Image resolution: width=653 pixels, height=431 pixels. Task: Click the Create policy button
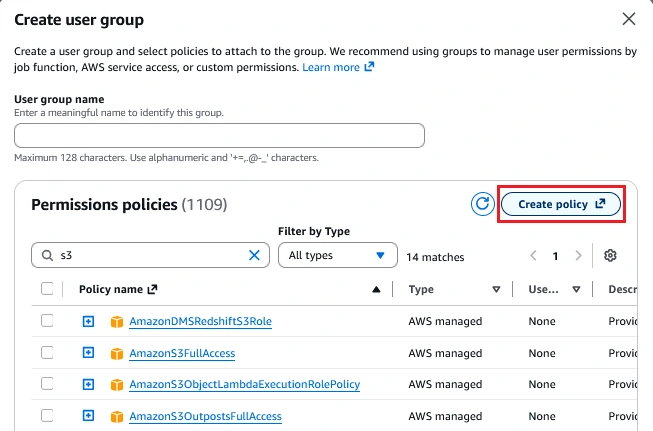coord(561,204)
